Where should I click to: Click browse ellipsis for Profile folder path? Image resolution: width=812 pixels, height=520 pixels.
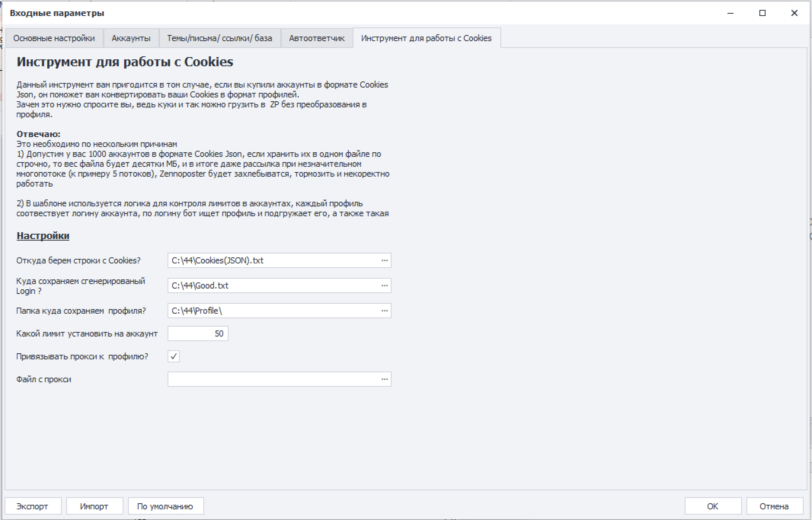click(384, 311)
